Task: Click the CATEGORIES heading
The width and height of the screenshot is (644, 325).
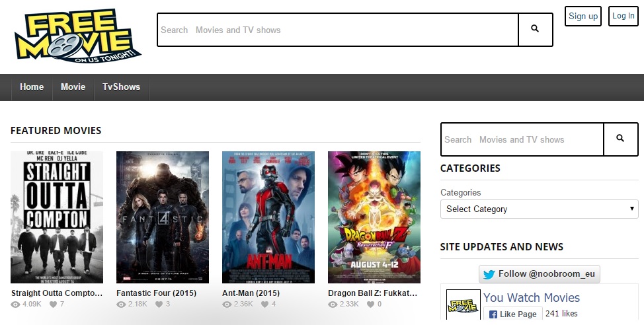Action: 470,168
